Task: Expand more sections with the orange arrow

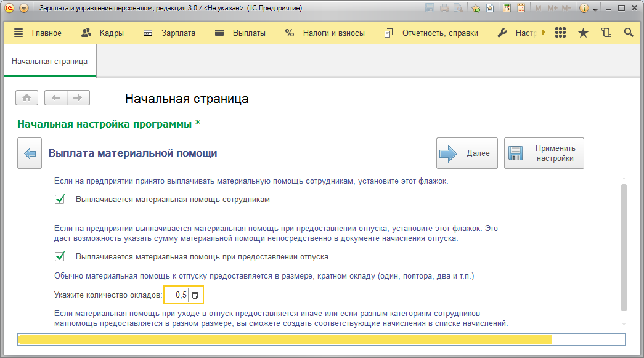Action: point(544,33)
